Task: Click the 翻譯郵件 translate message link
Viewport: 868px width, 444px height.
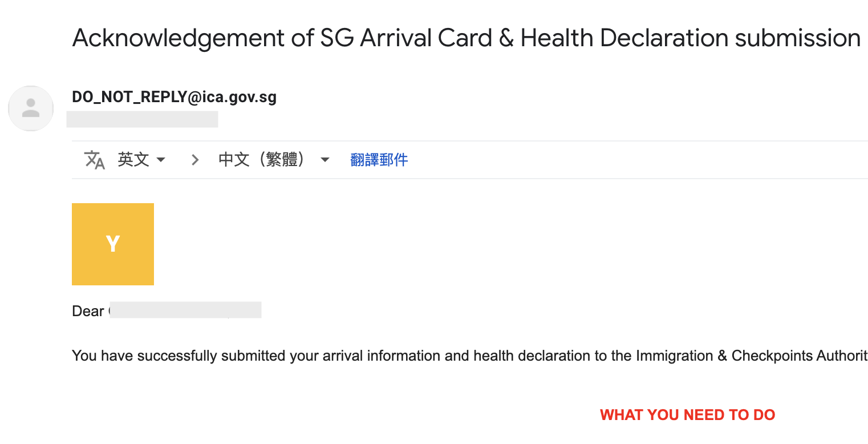Action: pyautogui.click(x=379, y=160)
